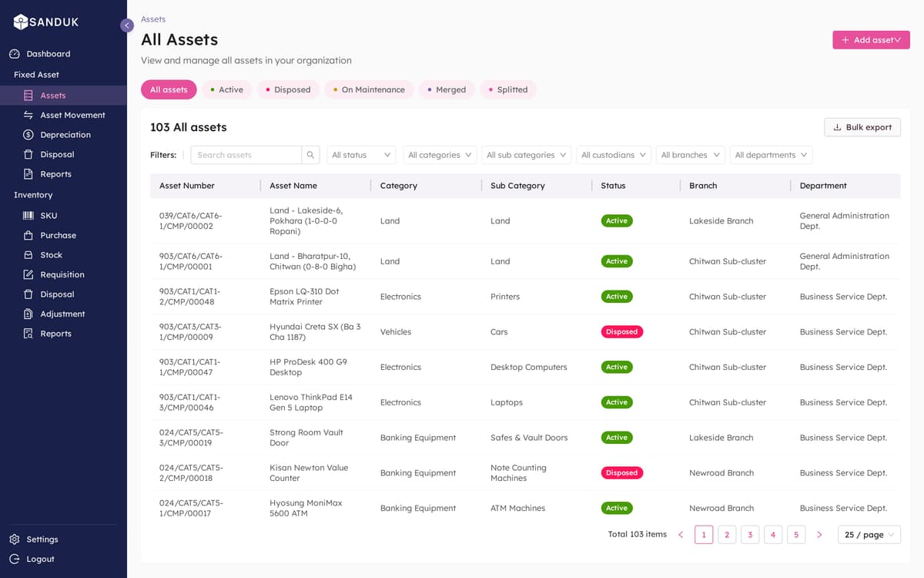Click the Fixed Asset Reports document icon
This screenshot has width=924, height=578.
click(x=28, y=174)
